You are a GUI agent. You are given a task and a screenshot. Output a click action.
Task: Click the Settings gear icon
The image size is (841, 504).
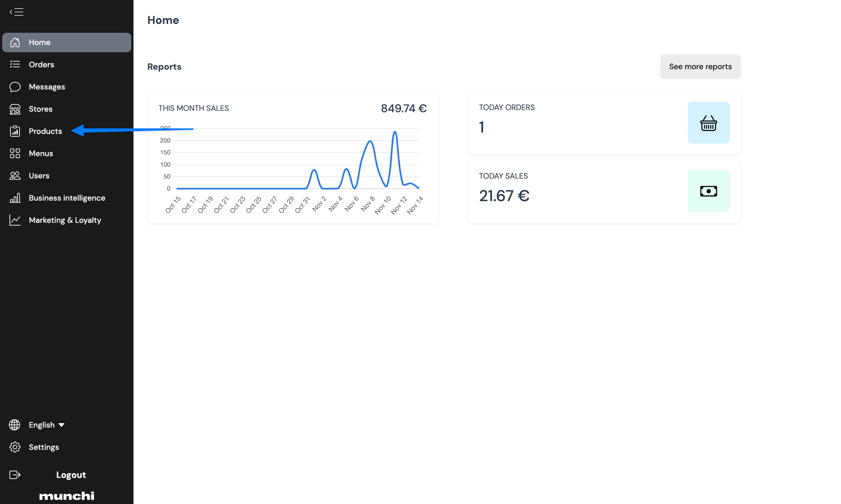[15, 447]
